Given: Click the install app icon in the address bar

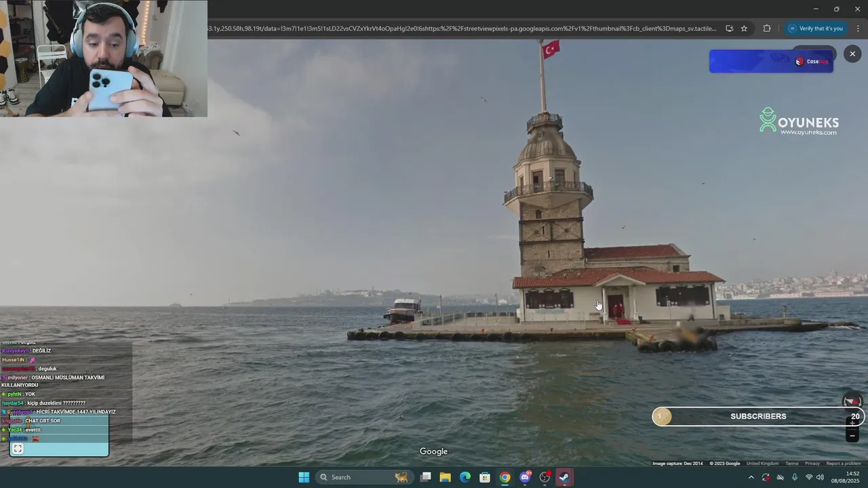Looking at the screenshot, I should [729, 28].
